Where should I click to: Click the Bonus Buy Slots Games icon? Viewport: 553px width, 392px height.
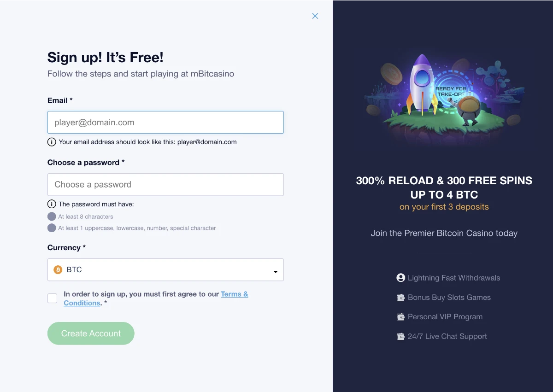pos(400,298)
